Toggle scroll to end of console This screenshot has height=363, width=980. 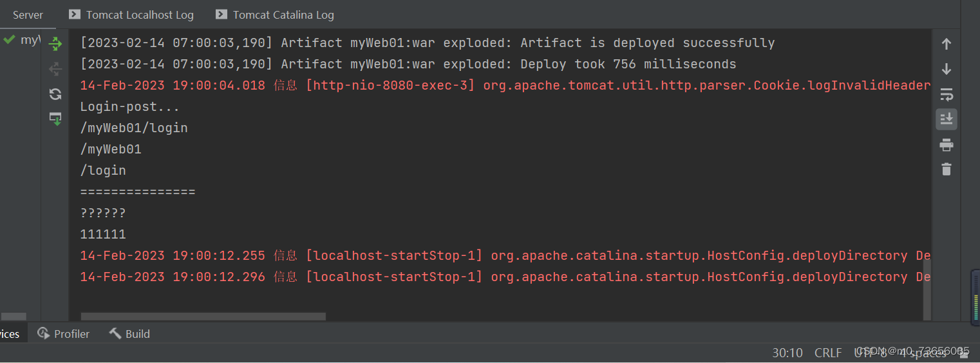point(946,119)
